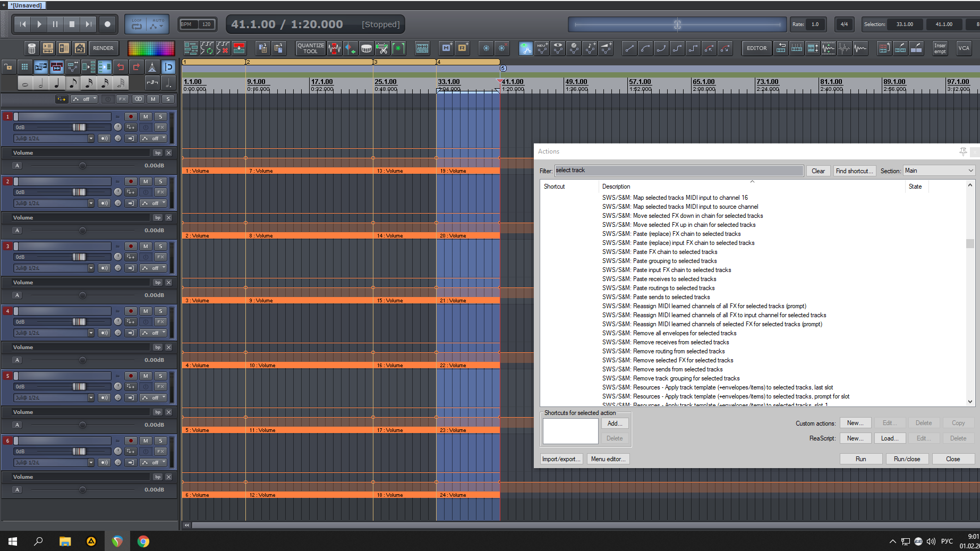Click the VCA toolbar button
This screenshot has height=551, width=980.
(964, 48)
